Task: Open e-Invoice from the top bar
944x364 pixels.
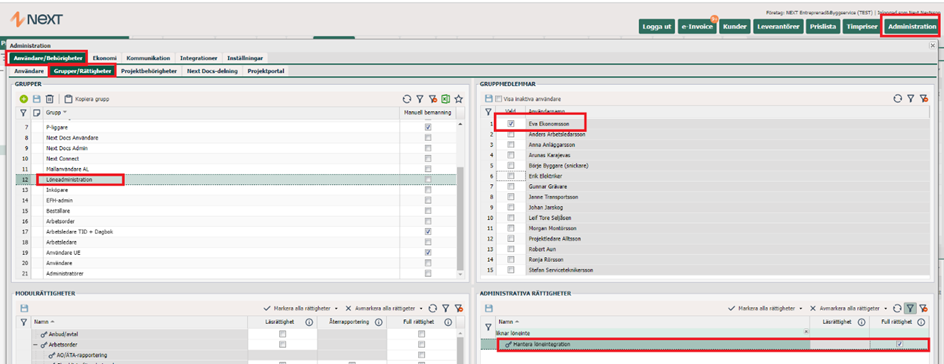Action: click(697, 26)
